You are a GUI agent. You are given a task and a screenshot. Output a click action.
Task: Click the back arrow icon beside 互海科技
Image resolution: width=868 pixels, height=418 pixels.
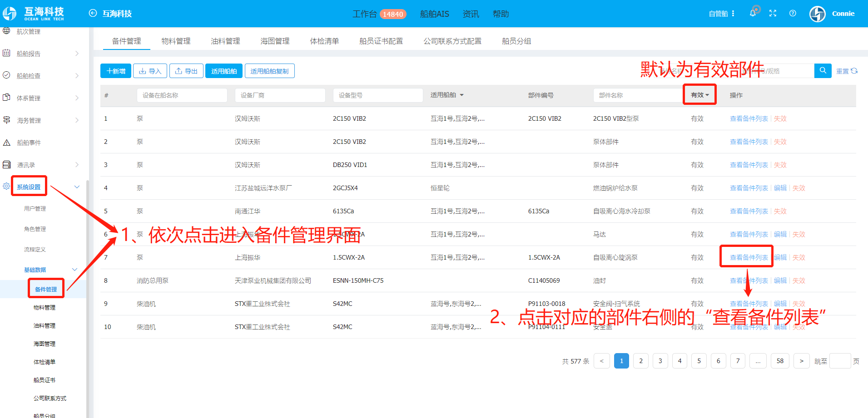click(x=93, y=13)
